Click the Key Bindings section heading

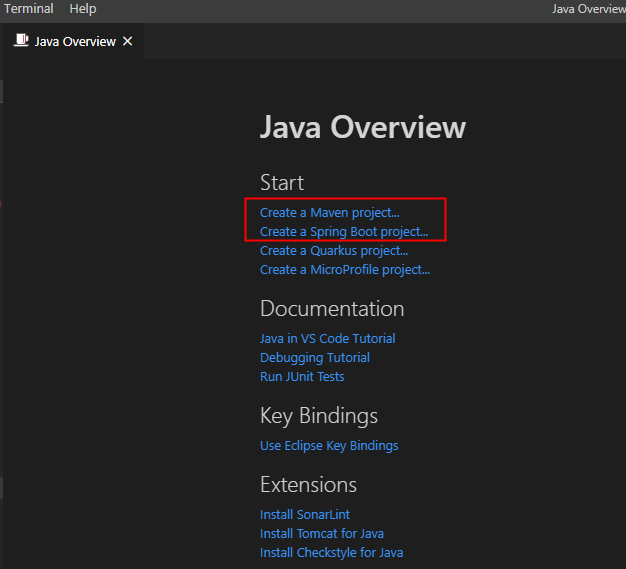(318, 416)
